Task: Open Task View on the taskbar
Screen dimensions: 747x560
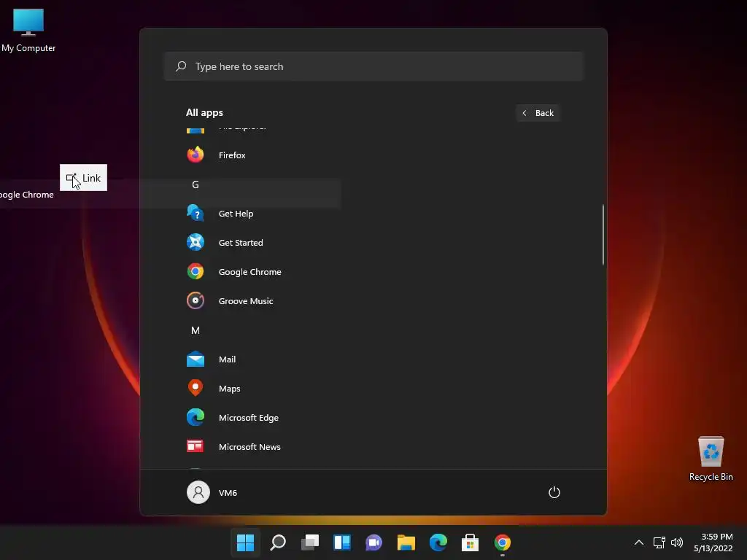Action: point(309,542)
